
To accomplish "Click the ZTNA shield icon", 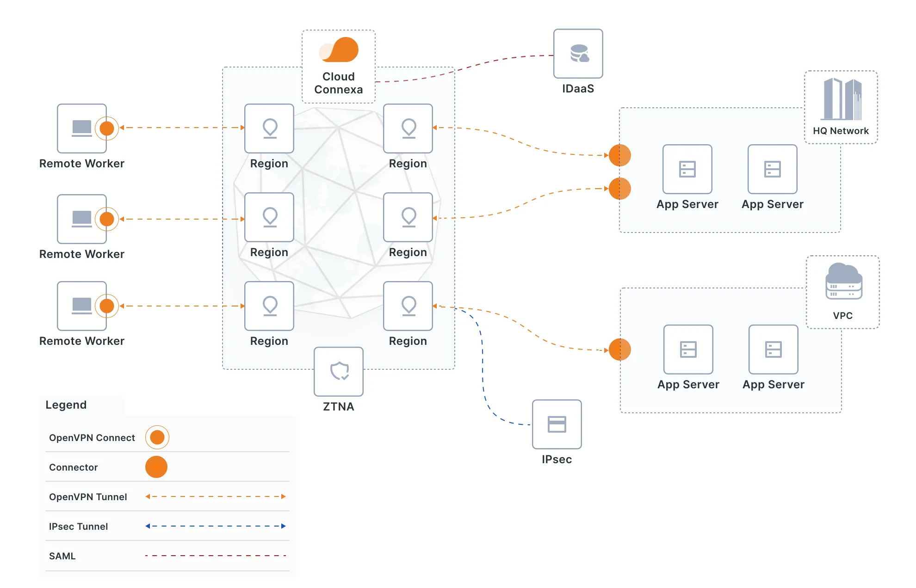I will coord(340,375).
